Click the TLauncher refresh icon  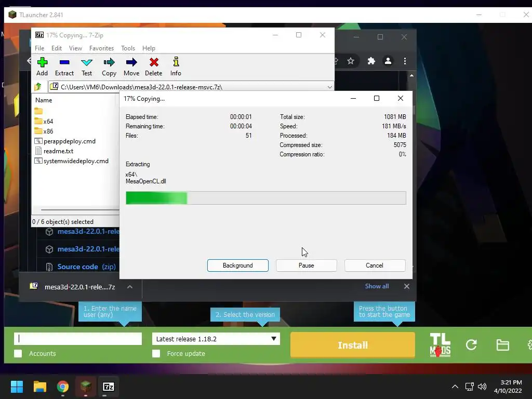[471, 345]
